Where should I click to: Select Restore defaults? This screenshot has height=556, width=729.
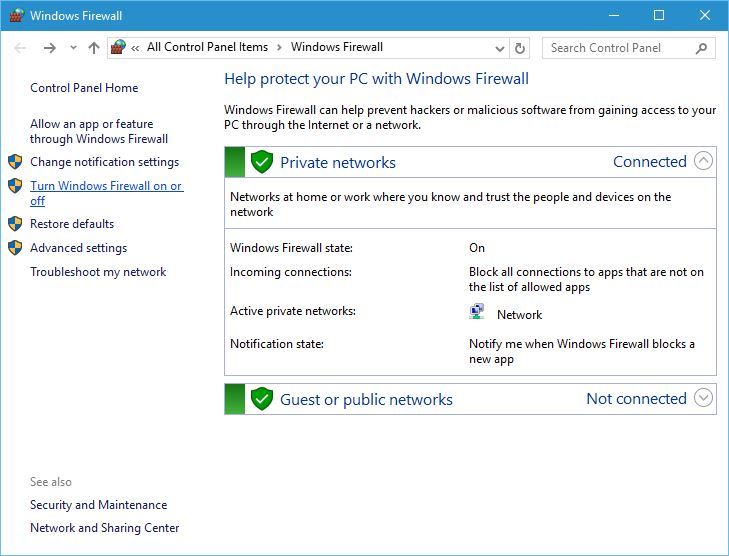(x=72, y=224)
